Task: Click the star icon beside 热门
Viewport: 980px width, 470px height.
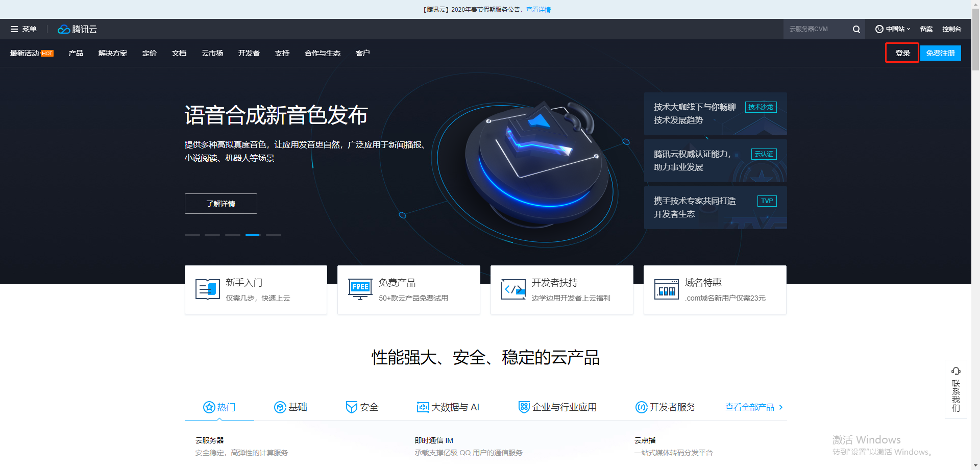Action: 209,407
